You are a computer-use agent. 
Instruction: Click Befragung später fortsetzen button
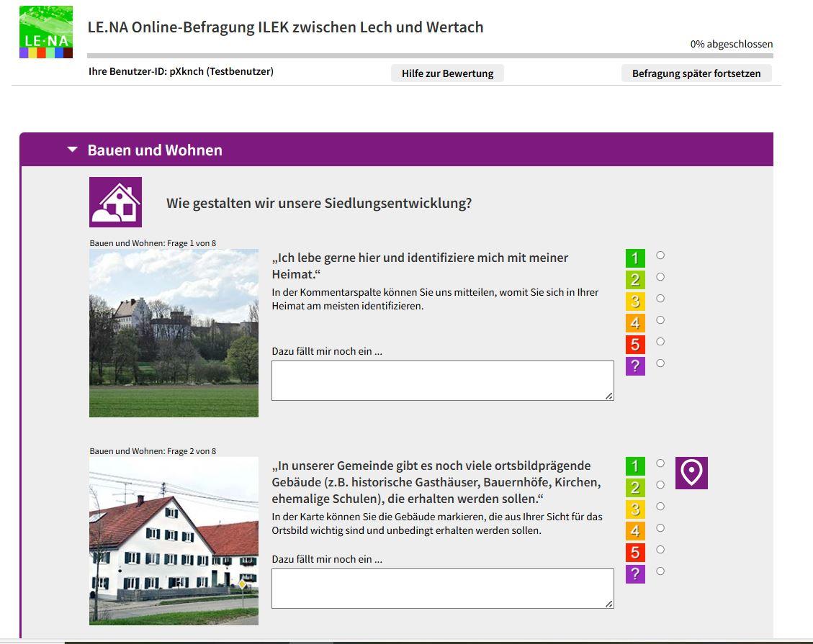696,73
